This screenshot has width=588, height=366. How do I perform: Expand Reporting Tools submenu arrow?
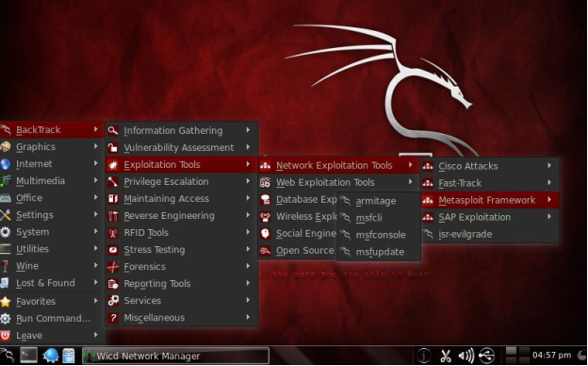[x=248, y=283]
